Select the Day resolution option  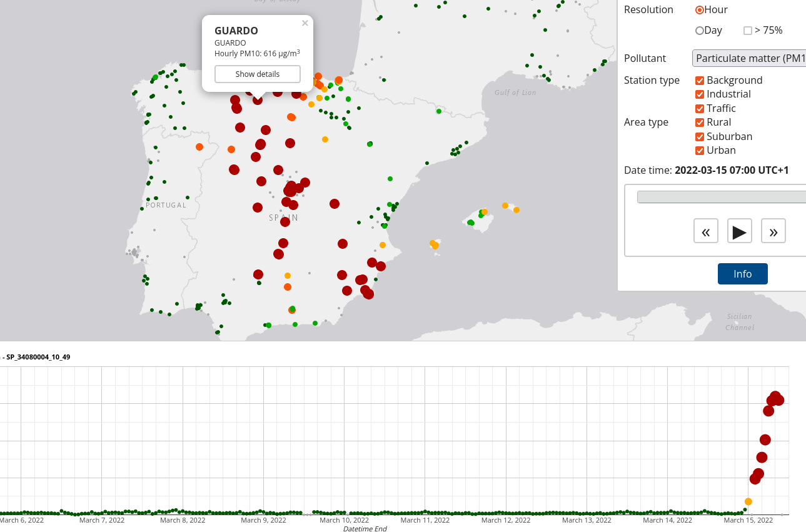(x=700, y=31)
